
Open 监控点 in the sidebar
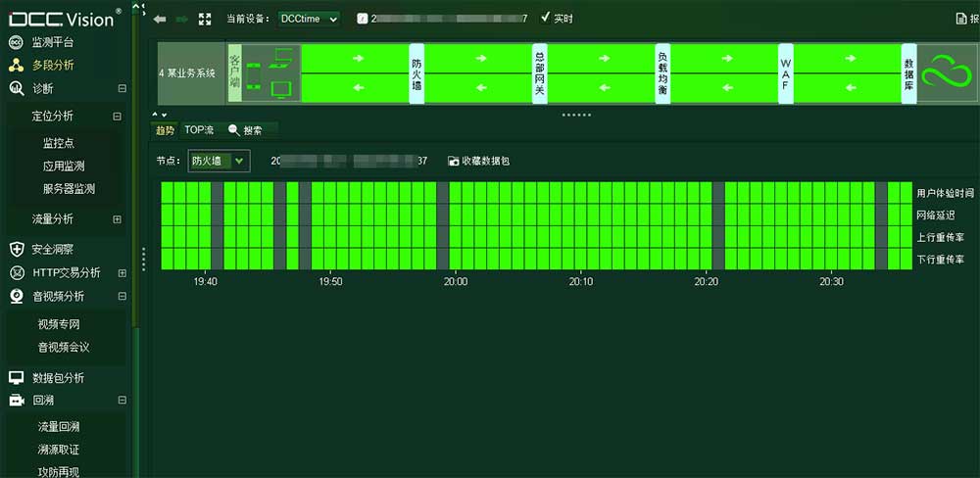click(x=59, y=143)
